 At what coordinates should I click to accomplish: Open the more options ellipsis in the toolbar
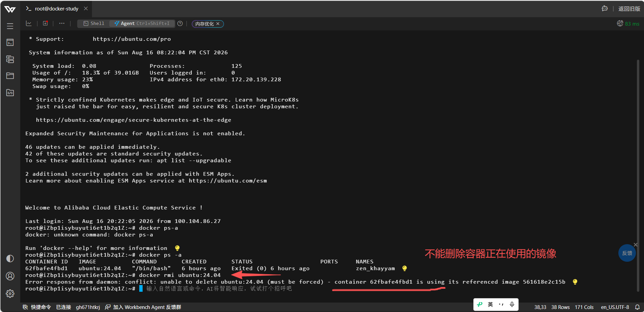[x=62, y=23]
